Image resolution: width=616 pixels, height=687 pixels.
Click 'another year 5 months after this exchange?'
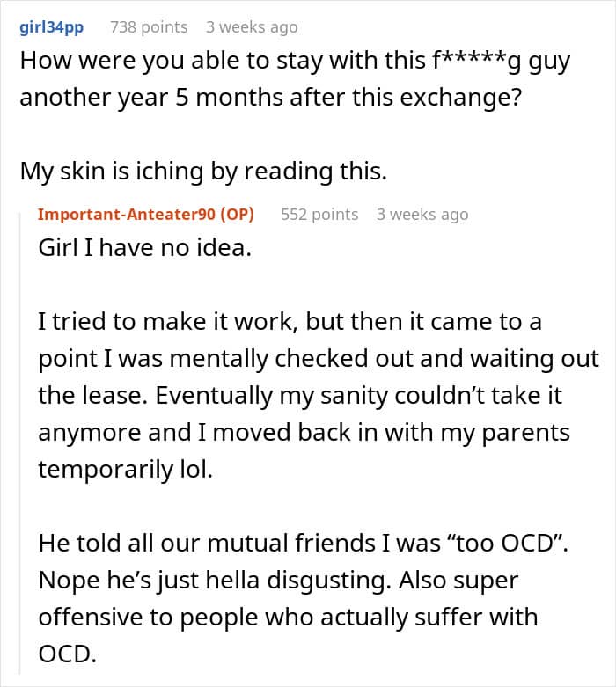(271, 98)
